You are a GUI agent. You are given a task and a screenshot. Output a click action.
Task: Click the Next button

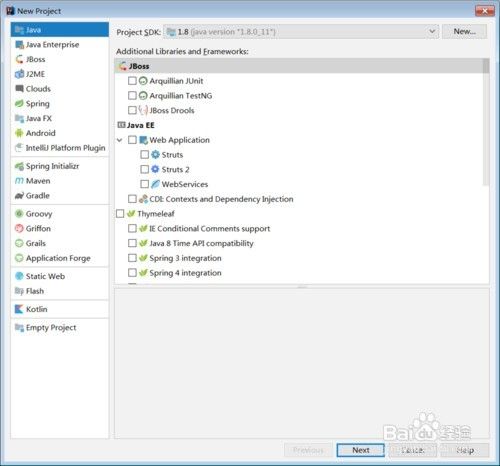pos(360,450)
